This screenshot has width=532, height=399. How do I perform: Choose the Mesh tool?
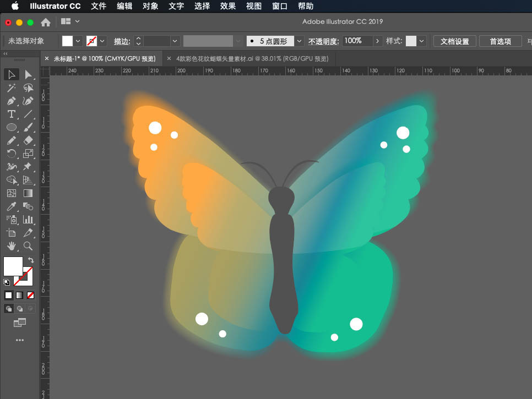point(12,193)
